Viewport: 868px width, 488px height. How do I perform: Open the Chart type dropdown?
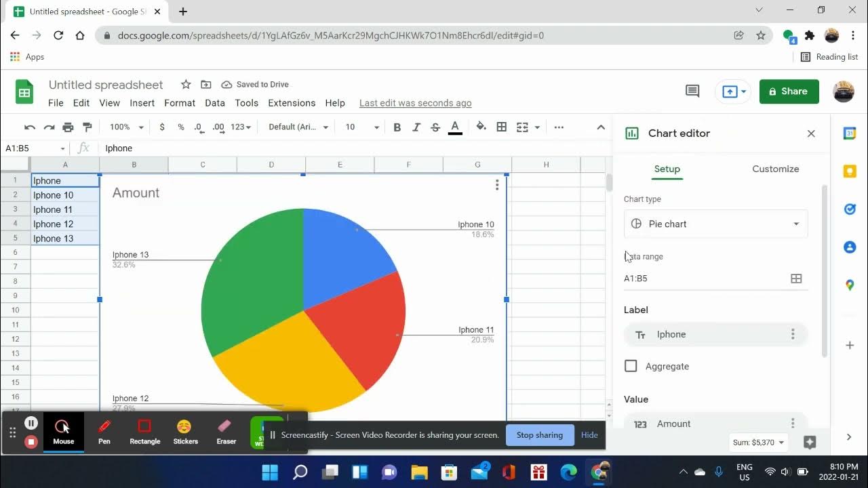(x=715, y=224)
